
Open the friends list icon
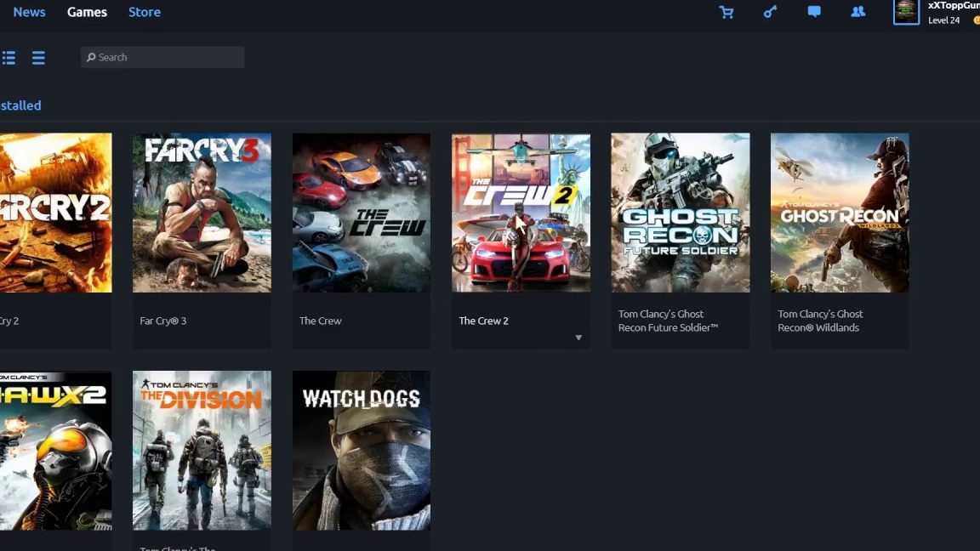(858, 12)
